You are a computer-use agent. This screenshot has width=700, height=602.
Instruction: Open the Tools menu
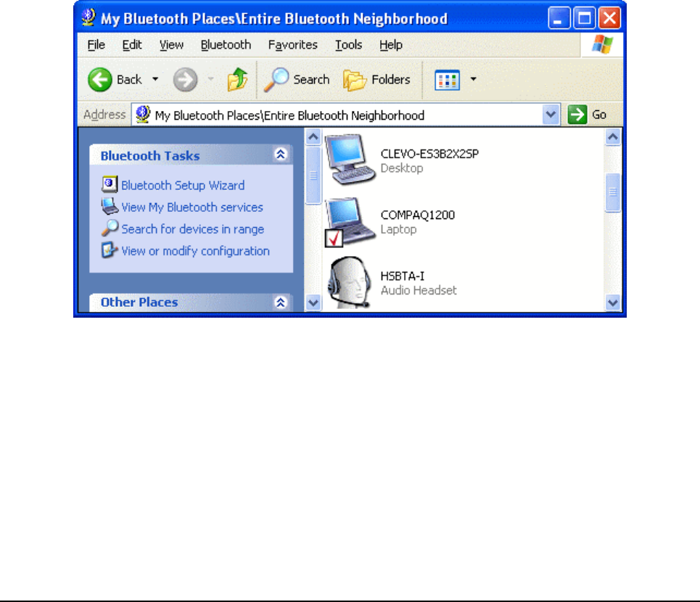tap(349, 45)
